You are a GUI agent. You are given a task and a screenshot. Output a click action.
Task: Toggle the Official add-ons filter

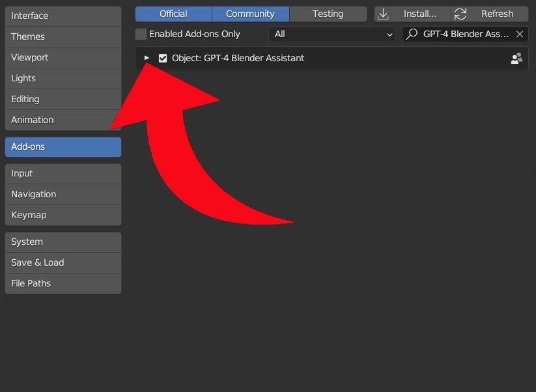pos(173,14)
